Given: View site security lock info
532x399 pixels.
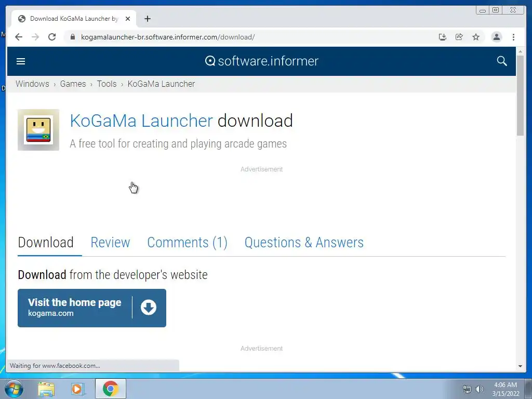Looking at the screenshot, I should pos(72,37).
